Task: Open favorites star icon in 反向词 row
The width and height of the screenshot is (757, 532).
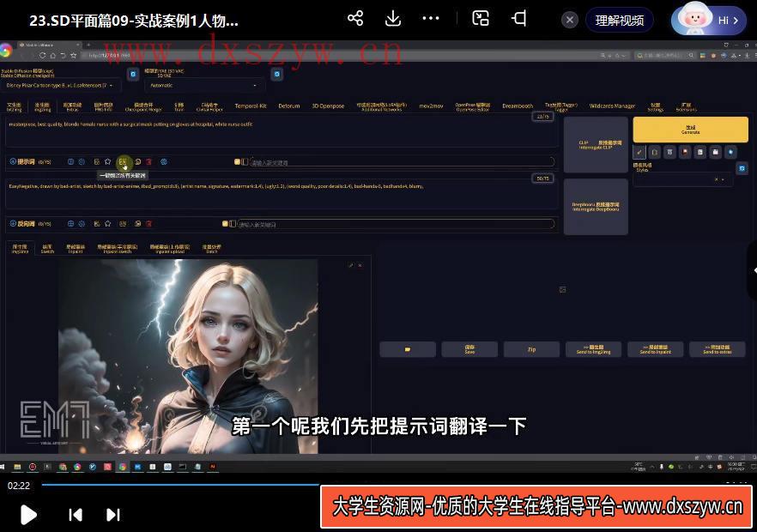Action: point(107,223)
